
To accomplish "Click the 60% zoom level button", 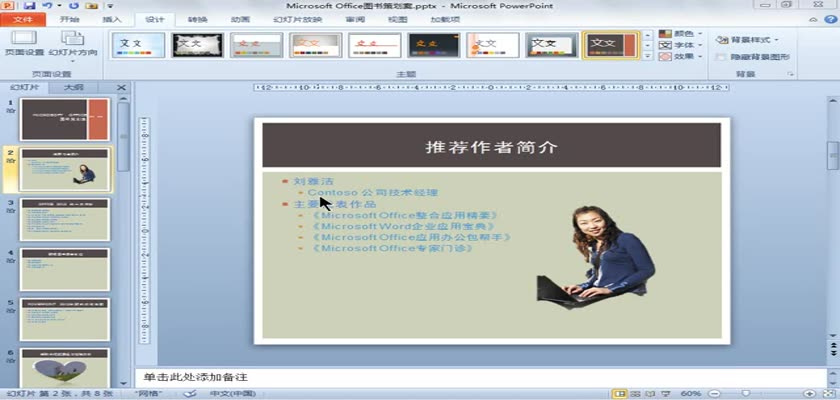I will 691,394.
